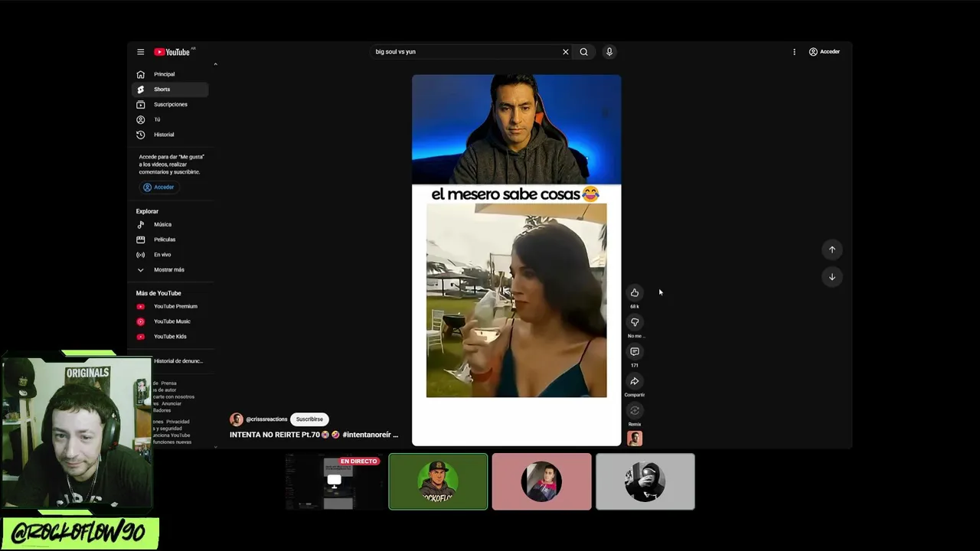Click the crisssreactions channel avatar
980x551 pixels.
(237, 419)
